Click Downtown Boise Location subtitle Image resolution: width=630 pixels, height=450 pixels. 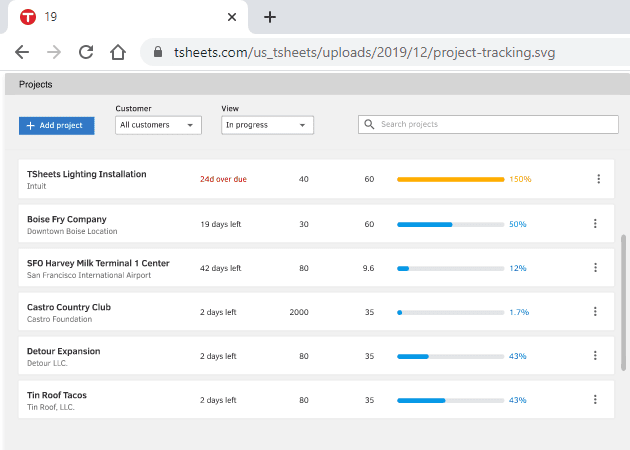72,231
